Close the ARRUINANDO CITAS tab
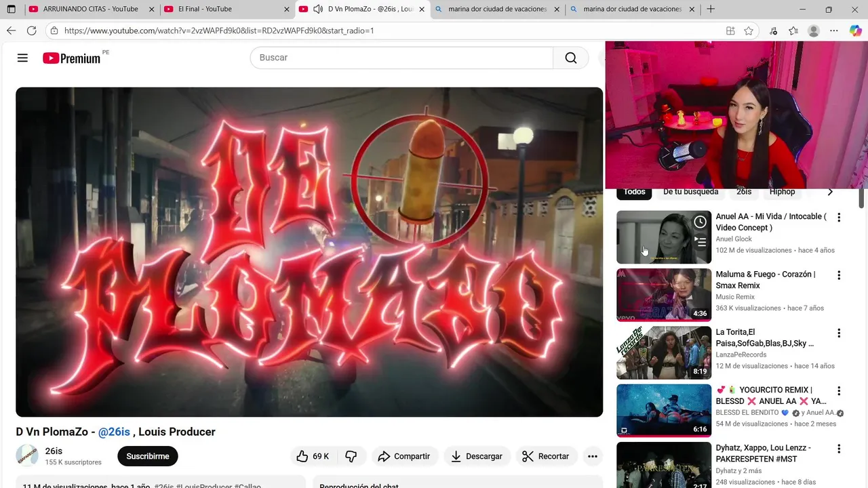The image size is (868, 488). (151, 9)
